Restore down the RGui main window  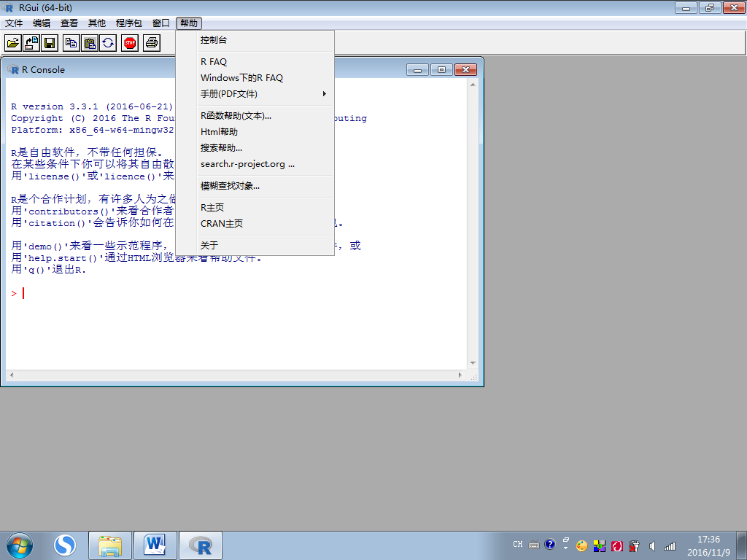click(710, 7)
